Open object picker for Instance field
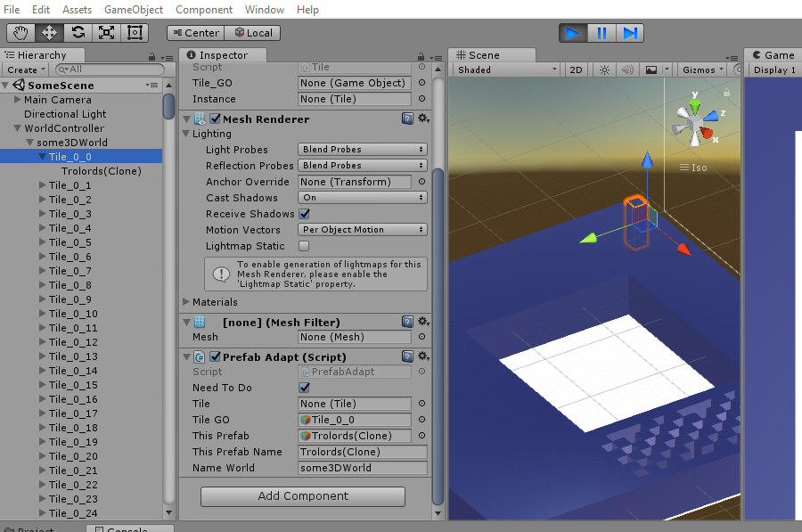The width and height of the screenshot is (802, 532). tap(422, 99)
